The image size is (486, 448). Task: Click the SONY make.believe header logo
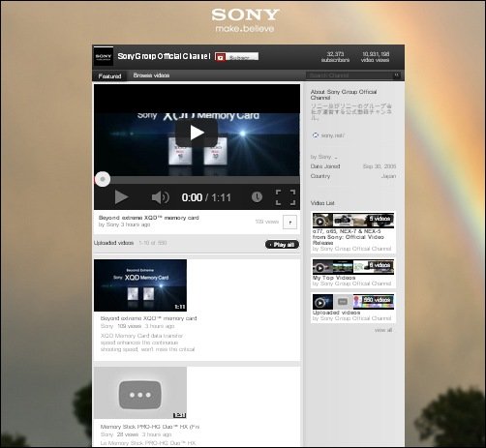[245, 20]
